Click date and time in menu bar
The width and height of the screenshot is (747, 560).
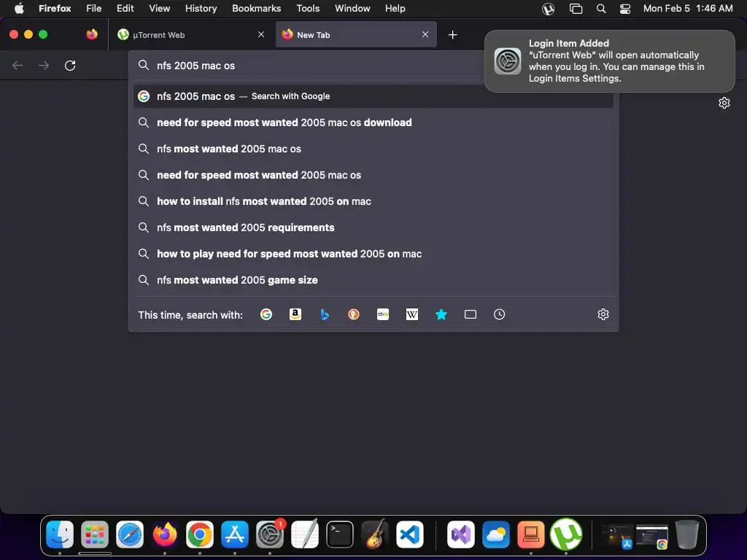coord(688,8)
